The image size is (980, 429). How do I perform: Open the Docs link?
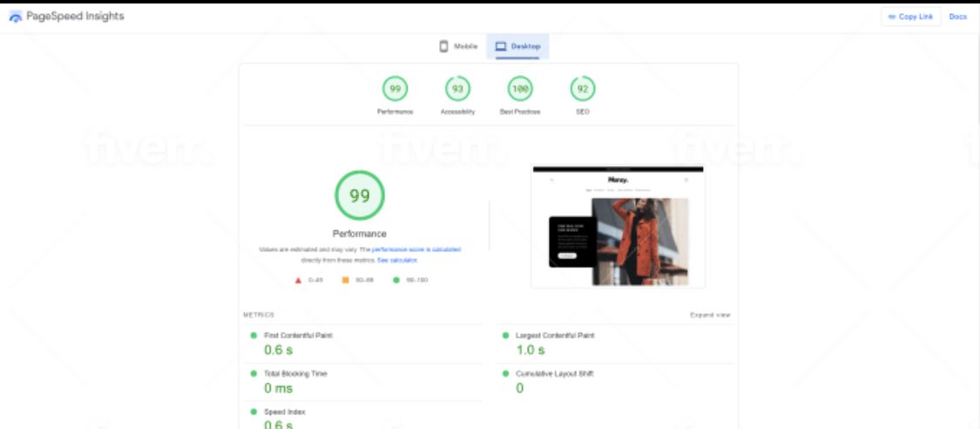tap(957, 17)
